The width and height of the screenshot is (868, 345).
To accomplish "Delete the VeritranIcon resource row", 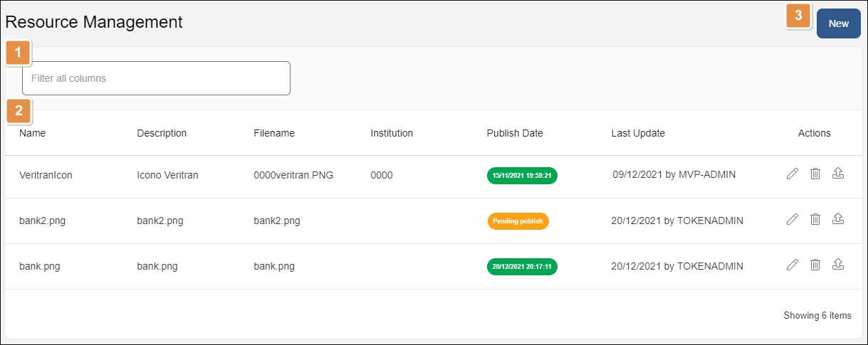I will coord(815,174).
